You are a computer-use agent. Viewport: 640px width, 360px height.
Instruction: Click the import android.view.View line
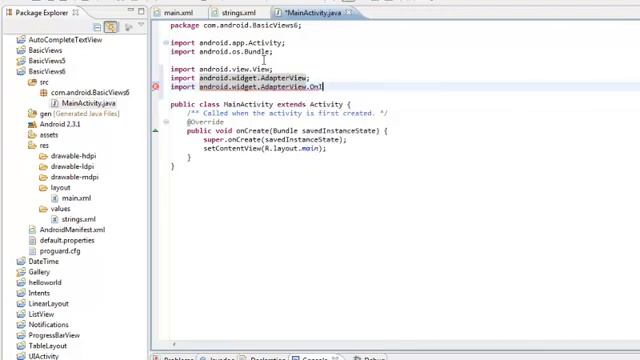coord(221,69)
